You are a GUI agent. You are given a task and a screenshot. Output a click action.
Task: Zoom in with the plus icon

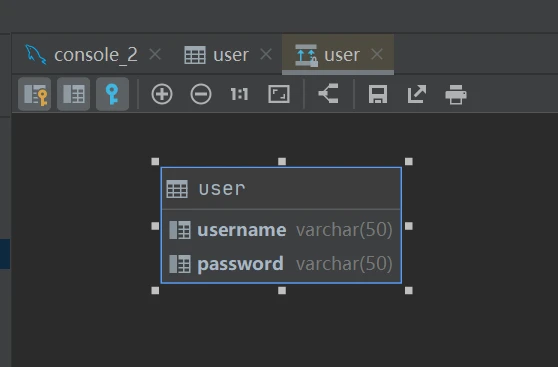point(162,94)
